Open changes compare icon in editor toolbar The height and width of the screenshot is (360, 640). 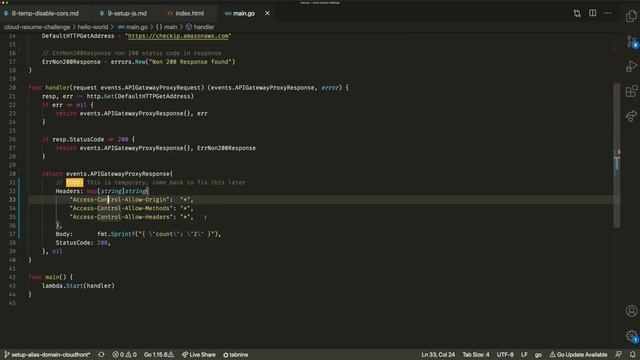(x=577, y=13)
